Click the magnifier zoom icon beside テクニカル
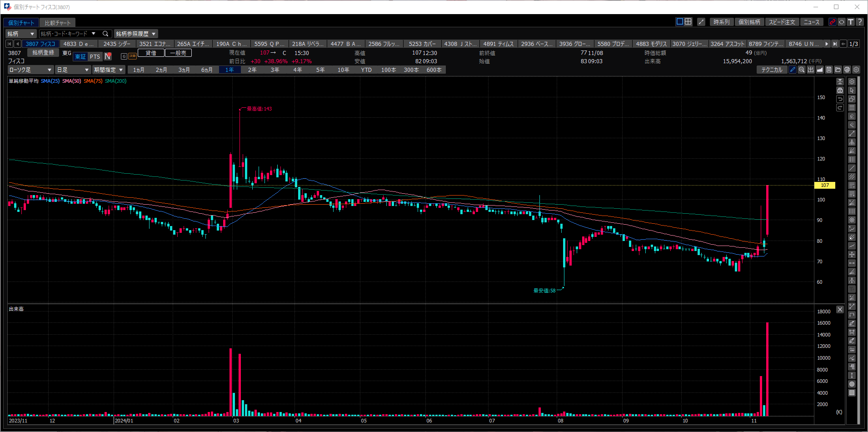This screenshot has height=432, width=868. pos(802,70)
